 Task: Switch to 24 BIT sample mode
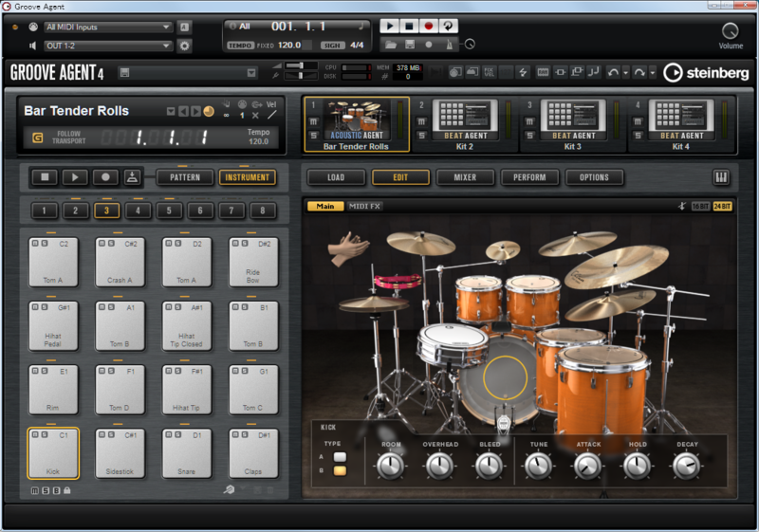tap(722, 207)
